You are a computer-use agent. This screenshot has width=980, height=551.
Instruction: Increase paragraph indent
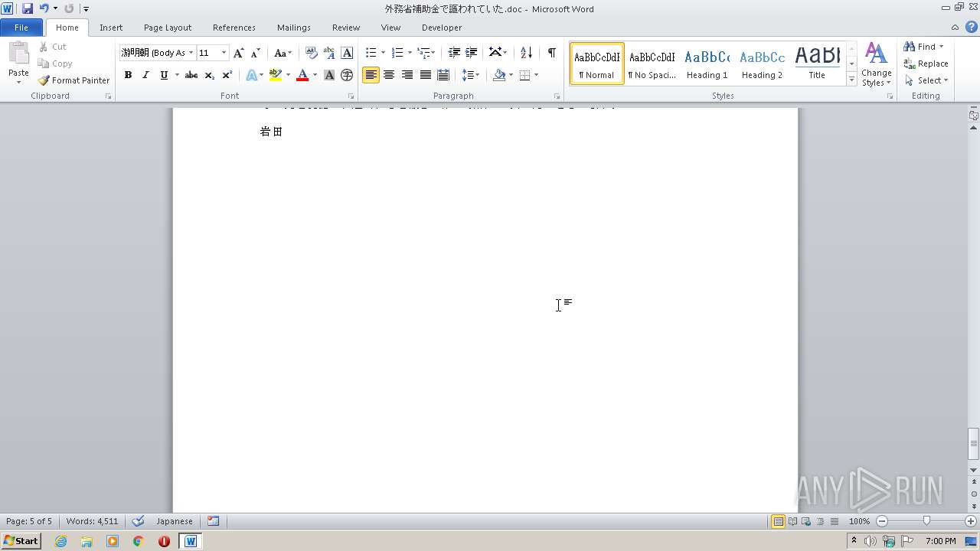[472, 53]
